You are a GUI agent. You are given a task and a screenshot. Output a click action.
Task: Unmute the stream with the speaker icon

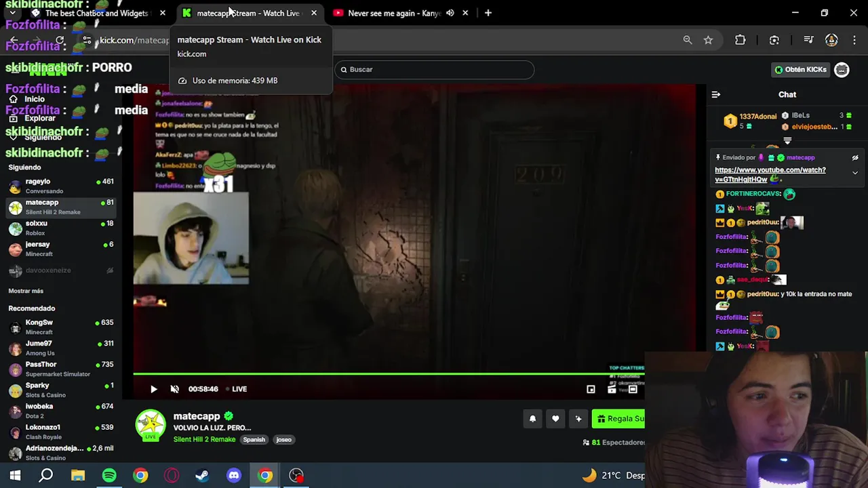coord(174,389)
